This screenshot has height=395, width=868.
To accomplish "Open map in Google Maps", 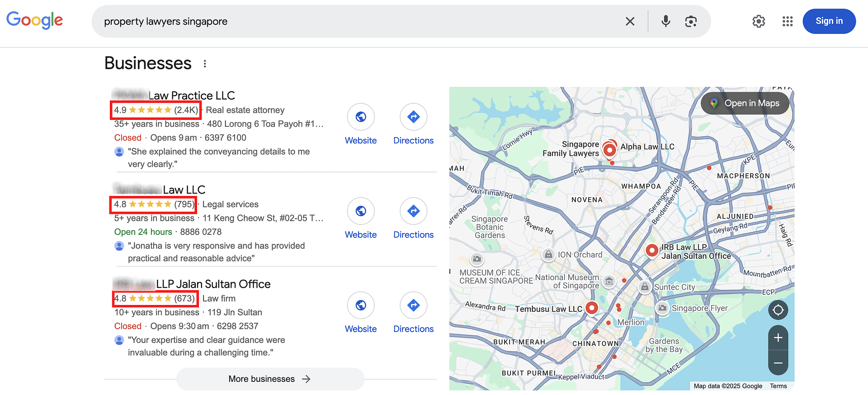I will [x=745, y=103].
